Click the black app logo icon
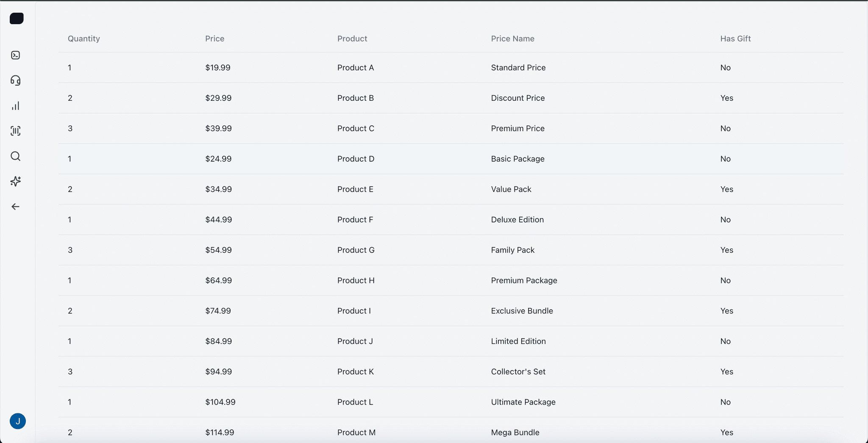This screenshot has width=868, height=443. coord(17,19)
